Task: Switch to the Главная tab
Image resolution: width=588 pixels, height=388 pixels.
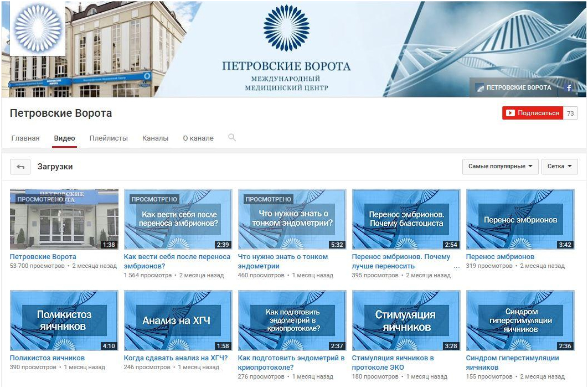Action: pyautogui.click(x=25, y=138)
